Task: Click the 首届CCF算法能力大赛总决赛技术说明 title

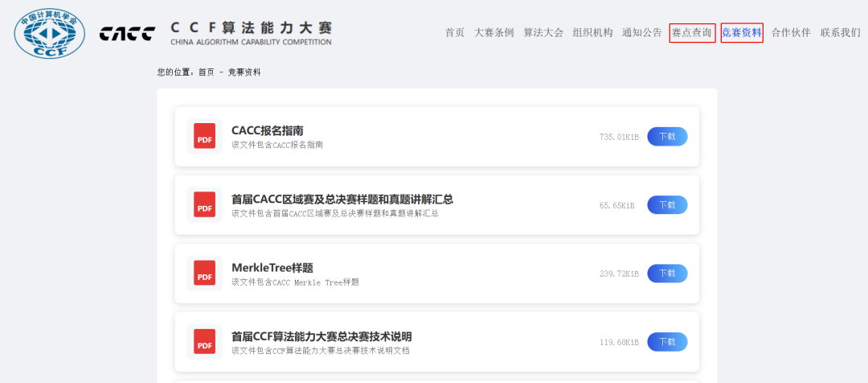Action: coord(321,337)
